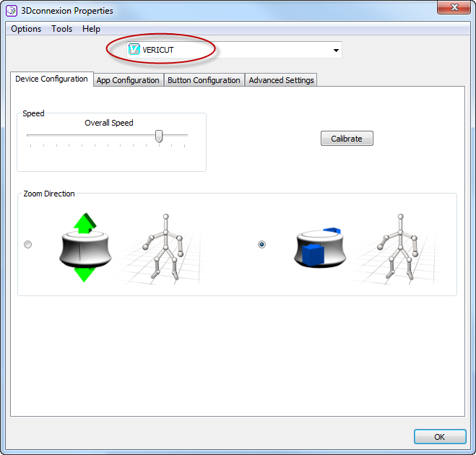Expand the VERICUT application dropdown arrow
This screenshot has height=455, width=476.
(336, 50)
